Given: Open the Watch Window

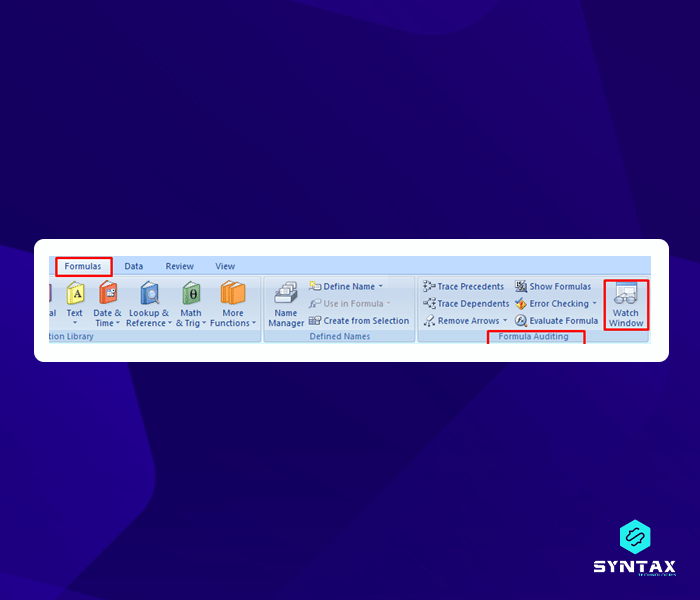Looking at the screenshot, I should click(626, 305).
